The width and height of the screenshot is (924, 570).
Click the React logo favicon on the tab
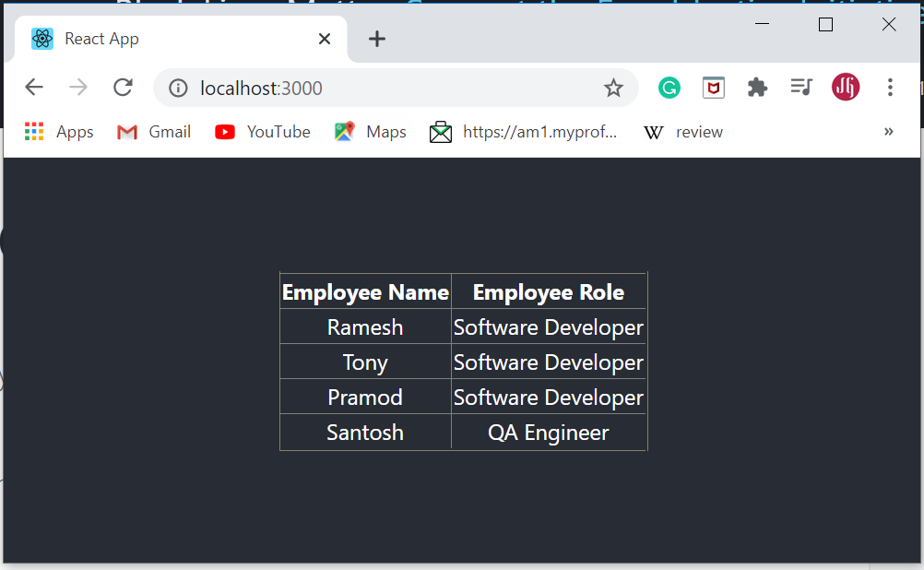(x=41, y=39)
